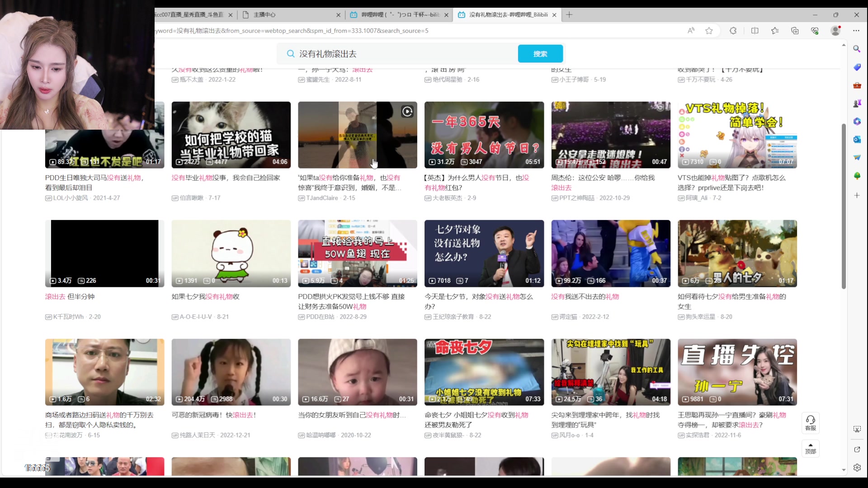Open a new browser tab with plus button
This screenshot has width=868, height=488.
569,15
